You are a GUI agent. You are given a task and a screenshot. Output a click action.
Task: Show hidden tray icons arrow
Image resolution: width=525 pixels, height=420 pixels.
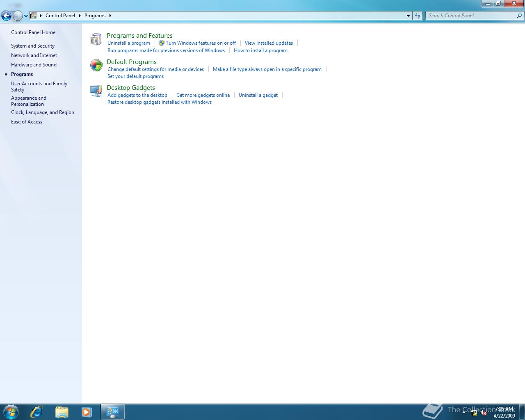point(464,412)
